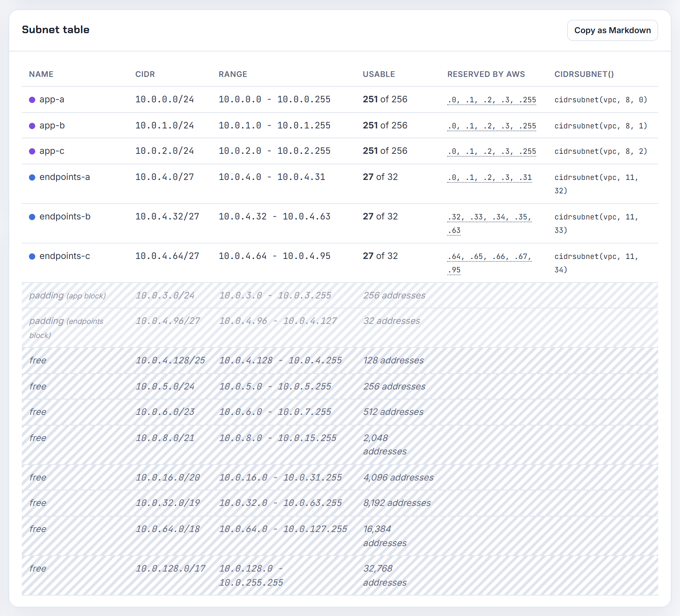Image resolution: width=680 pixels, height=616 pixels.
Task: Click the purple dot next to app-a
Action: (32, 100)
